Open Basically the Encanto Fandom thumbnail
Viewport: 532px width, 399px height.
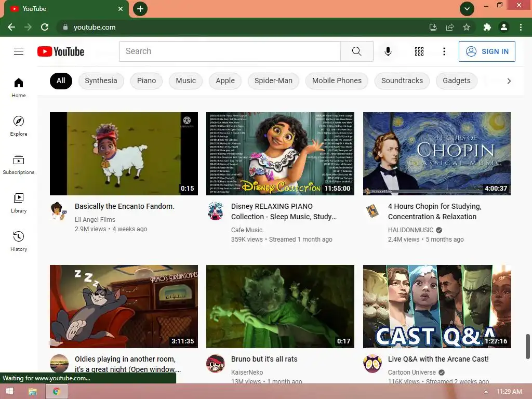[x=124, y=154]
